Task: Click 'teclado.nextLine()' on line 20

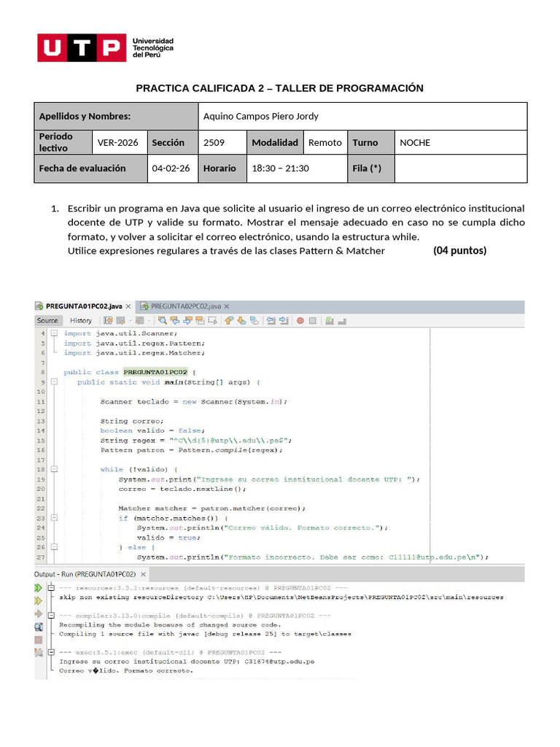Action: click(x=203, y=489)
